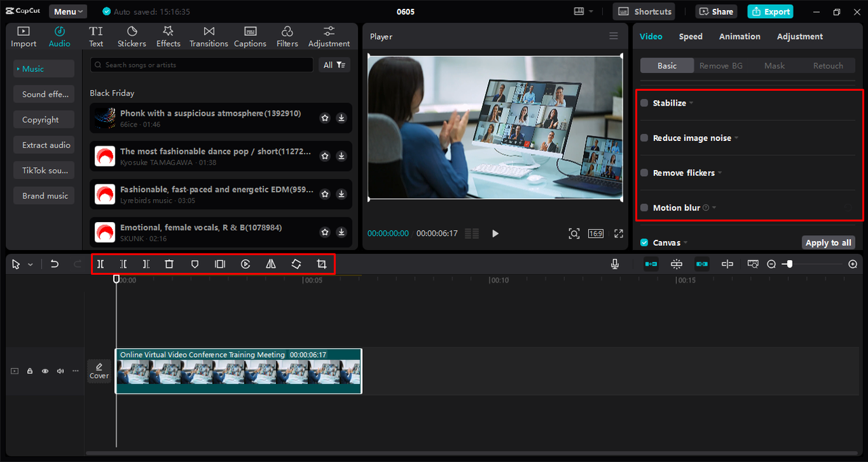The width and height of the screenshot is (868, 462).
Task: Select Brand music category
Action: 44,196
